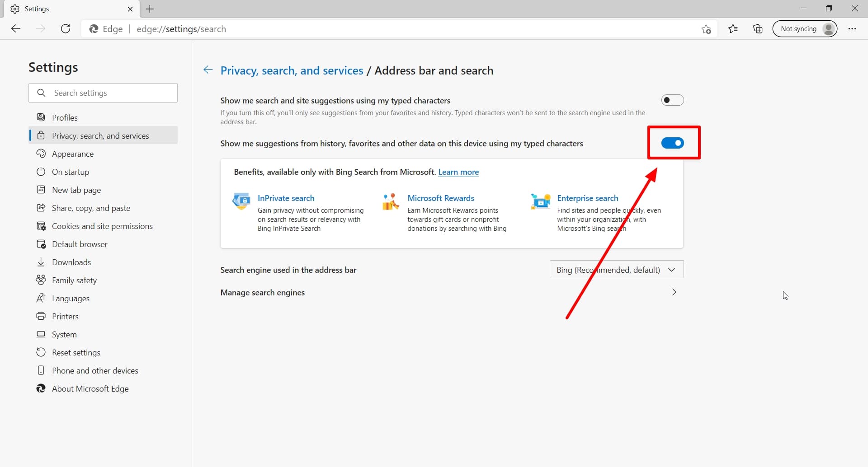The width and height of the screenshot is (868, 467).
Task: Click the Edge site identity label in address bar
Action: (x=106, y=29)
